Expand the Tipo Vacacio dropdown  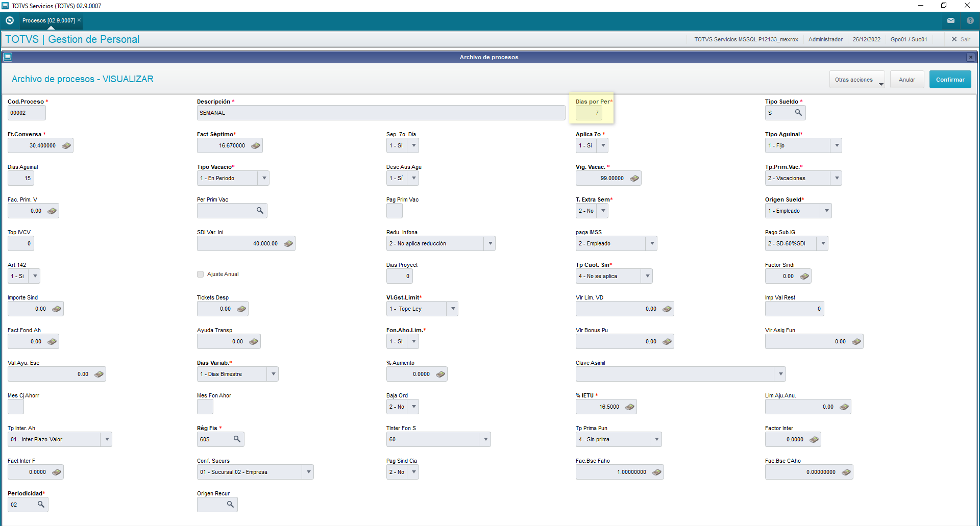point(264,179)
